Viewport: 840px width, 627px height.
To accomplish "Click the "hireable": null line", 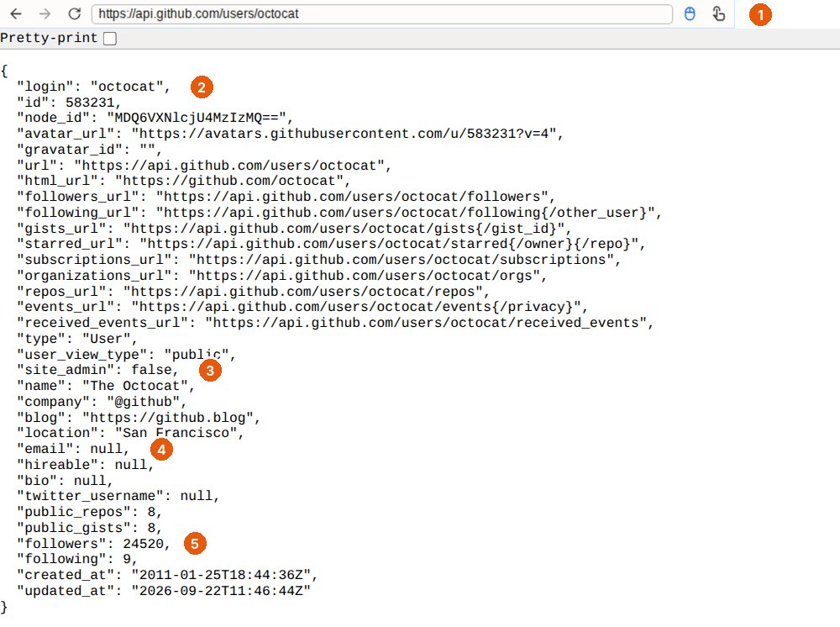I will pos(85,465).
